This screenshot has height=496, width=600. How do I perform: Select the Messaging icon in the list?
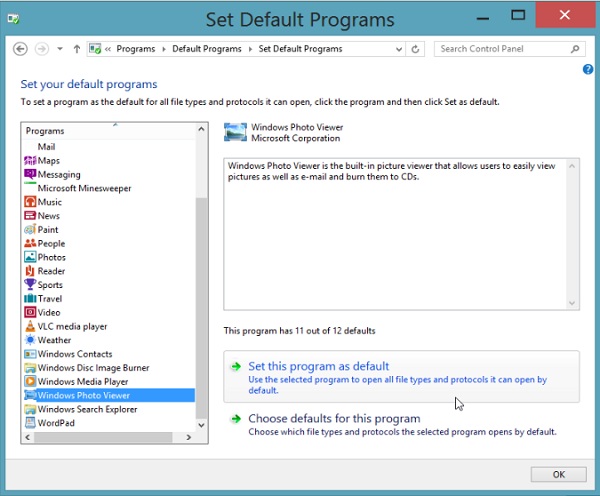pyautogui.click(x=30, y=174)
